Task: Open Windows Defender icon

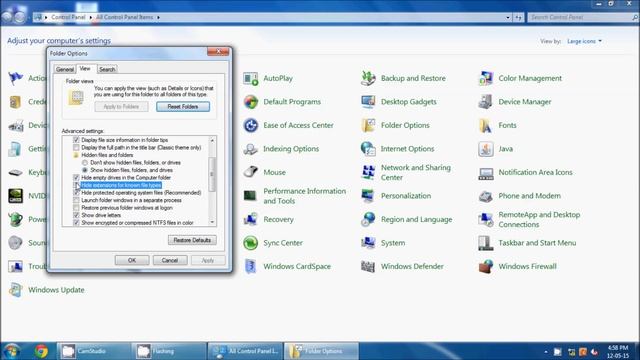Action: pos(368,267)
